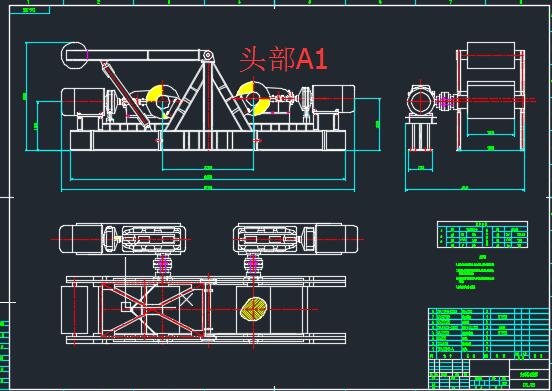Viewport: 552px width, 391px height.
Task: Select the small parameter table above the notes
Action: (482, 235)
